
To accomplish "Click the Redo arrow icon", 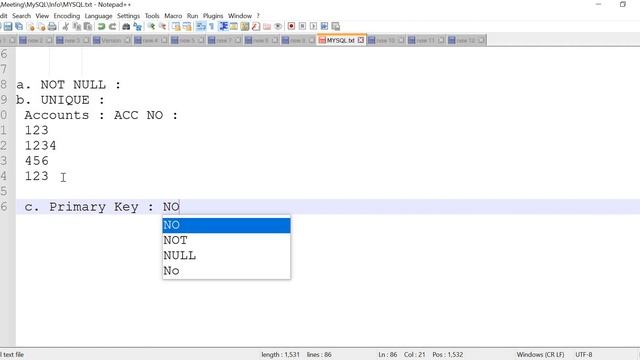I will pyautogui.click(x=113, y=27).
